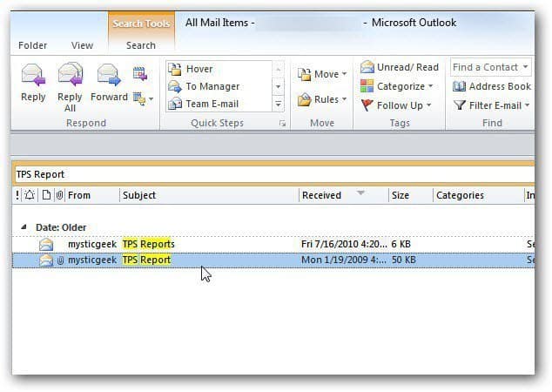This screenshot has height=392, width=552.
Task: Click the paperclip icon on the 50 KB message
Action: [x=61, y=260]
